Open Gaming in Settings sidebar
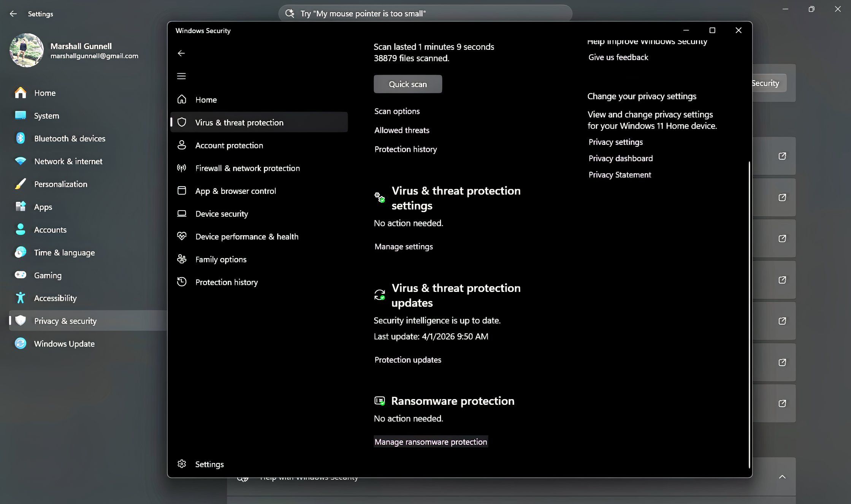This screenshot has width=851, height=504. coord(48,275)
